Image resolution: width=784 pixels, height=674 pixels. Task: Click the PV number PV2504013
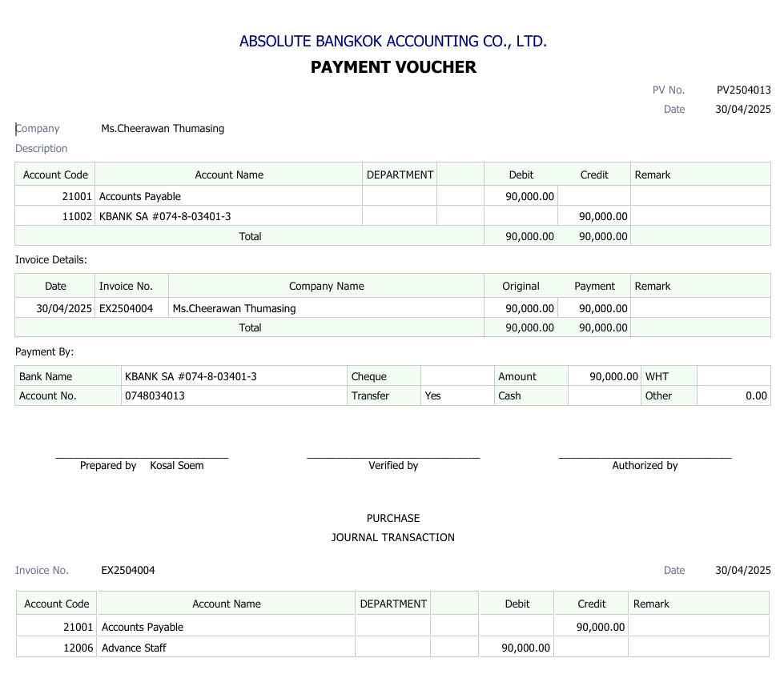tap(743, 90)
